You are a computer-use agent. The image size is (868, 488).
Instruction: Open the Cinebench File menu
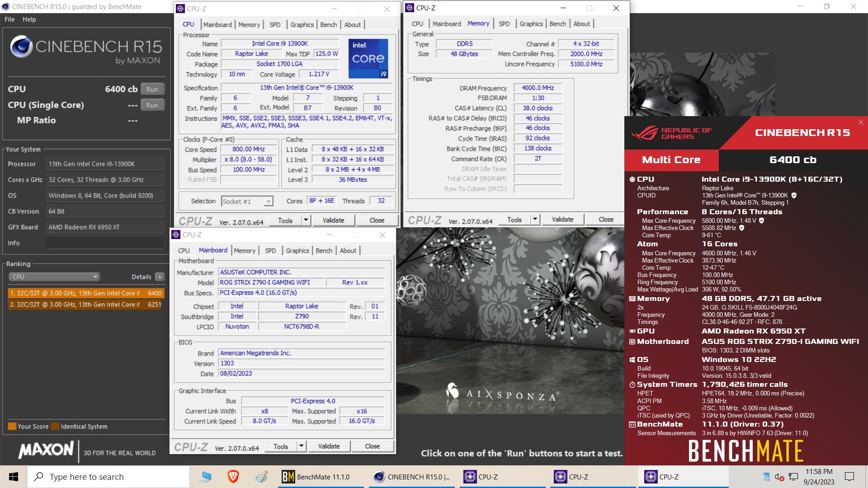(9, 19)
